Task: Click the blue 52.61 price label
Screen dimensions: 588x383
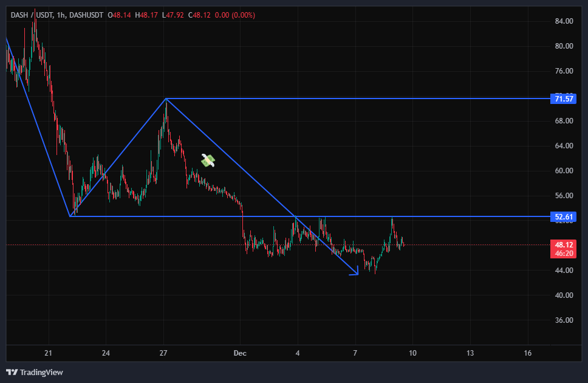Action: (x=563, y=216)
